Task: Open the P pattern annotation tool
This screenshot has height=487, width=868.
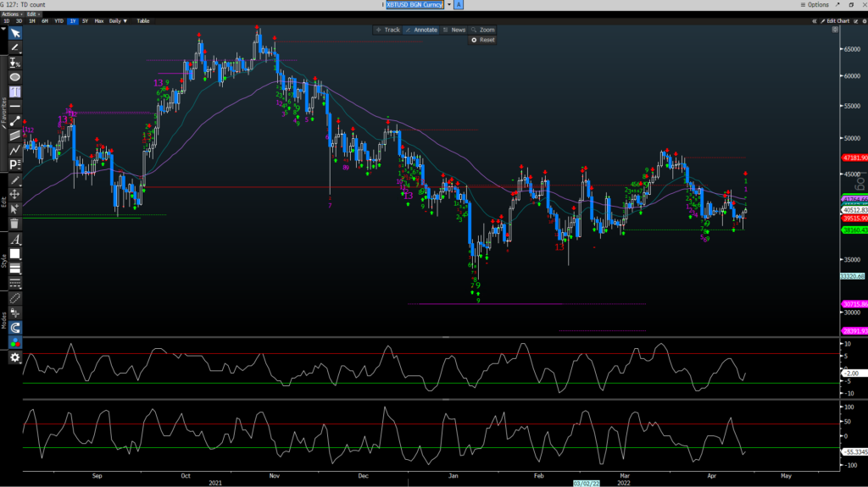Action: click(15, 163)
